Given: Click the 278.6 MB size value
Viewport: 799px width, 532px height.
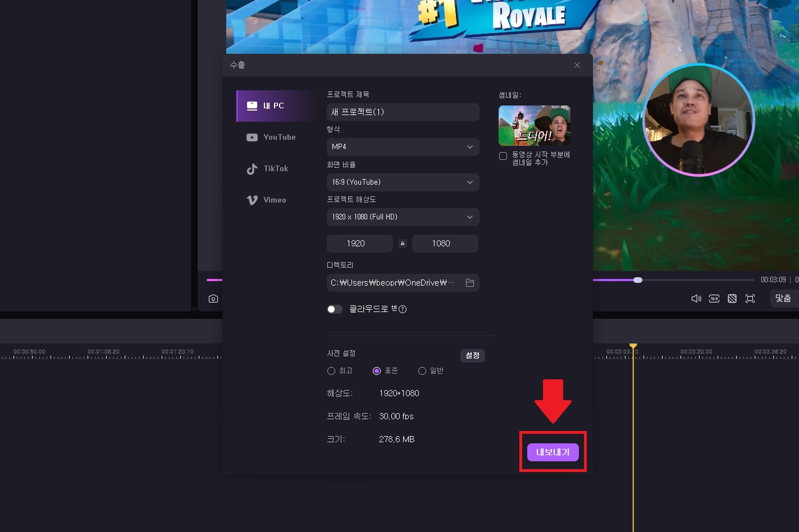Looking at the screenshot, I should click(397, 440).
